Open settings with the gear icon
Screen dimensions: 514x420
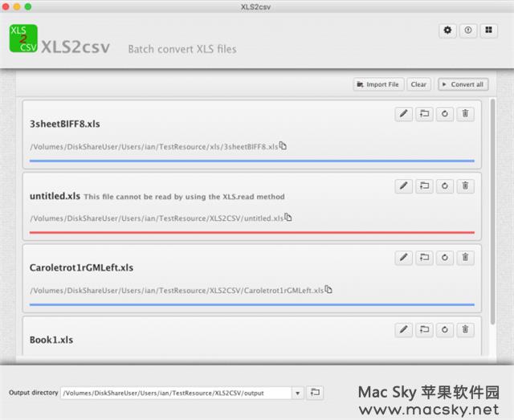coord(447,31)
